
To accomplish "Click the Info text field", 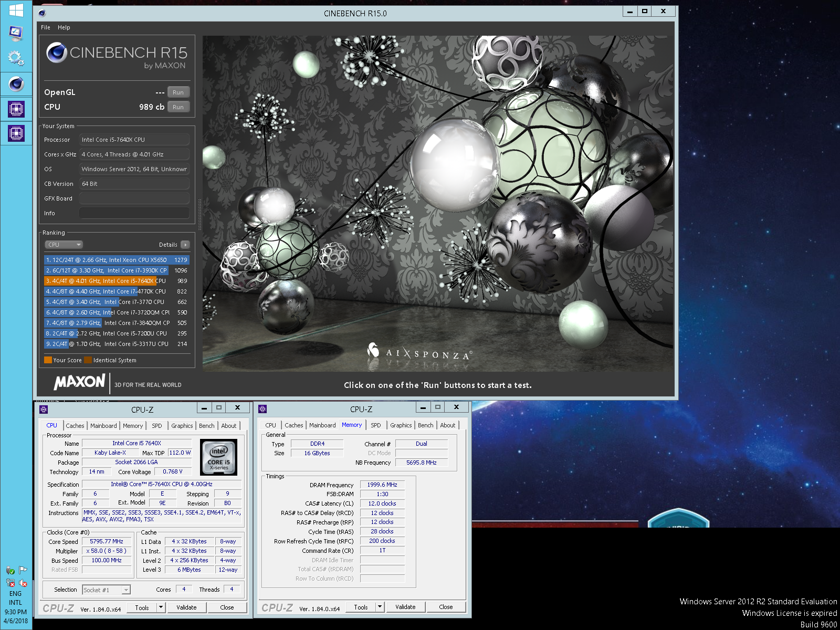I will 134,213.
